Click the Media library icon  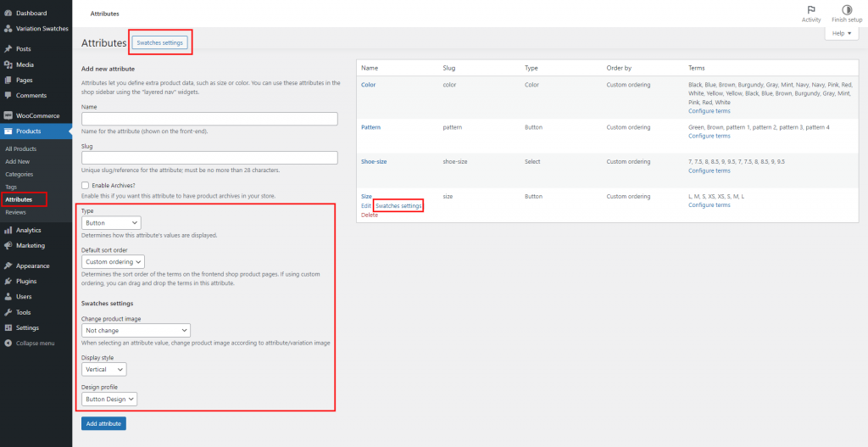8,64
